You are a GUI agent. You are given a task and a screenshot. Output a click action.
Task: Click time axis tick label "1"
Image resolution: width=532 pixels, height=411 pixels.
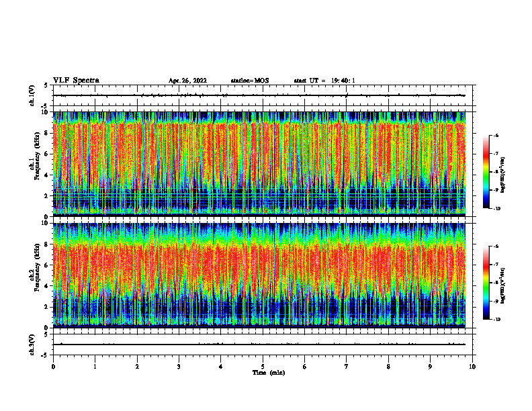pyautogui.click(x=95, y=367)
